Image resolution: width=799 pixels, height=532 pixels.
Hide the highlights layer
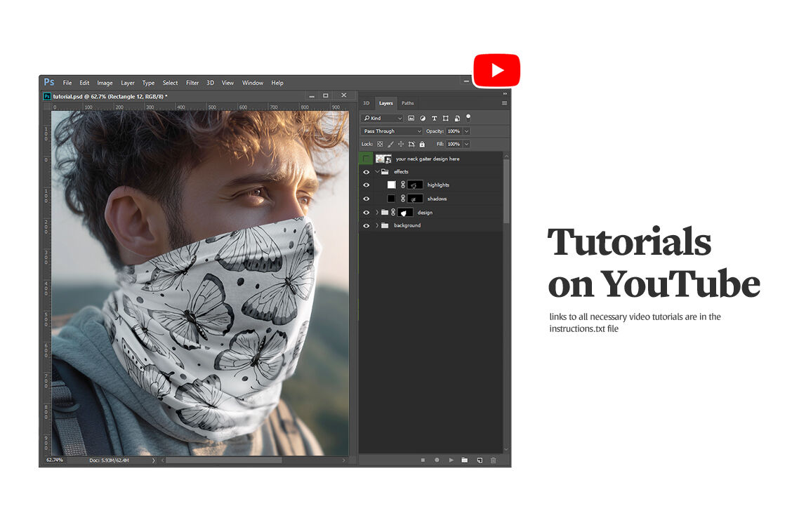pos(366,185)
